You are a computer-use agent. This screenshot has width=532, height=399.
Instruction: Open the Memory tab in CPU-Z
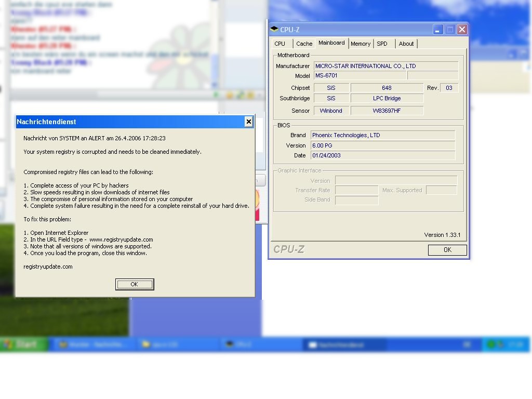pyautogui.click(x=361, y=44)
